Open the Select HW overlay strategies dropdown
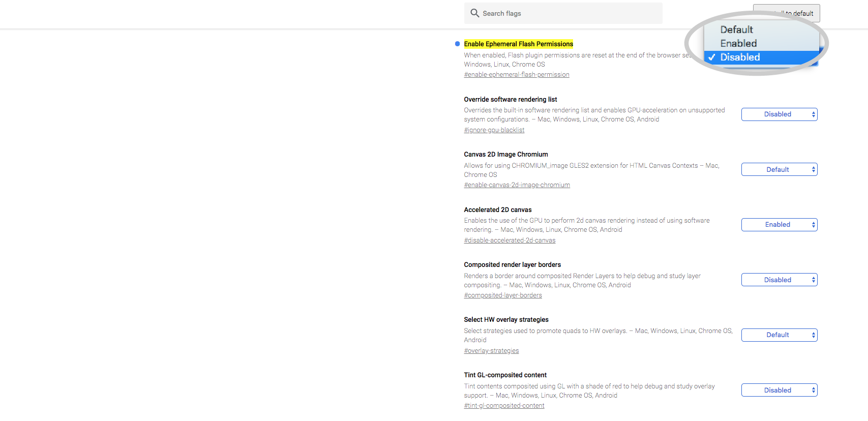This screenshot has height=421, width=868. pos(779,335)
